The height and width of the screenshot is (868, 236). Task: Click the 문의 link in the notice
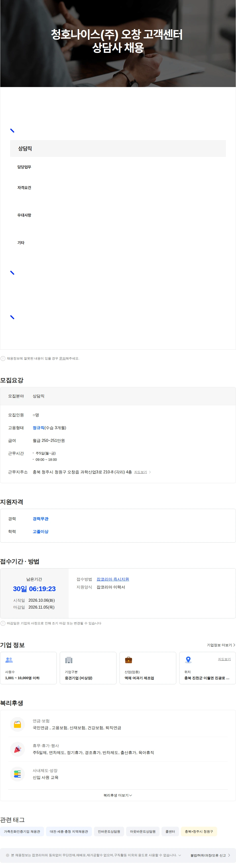click(x=62, y=359)
